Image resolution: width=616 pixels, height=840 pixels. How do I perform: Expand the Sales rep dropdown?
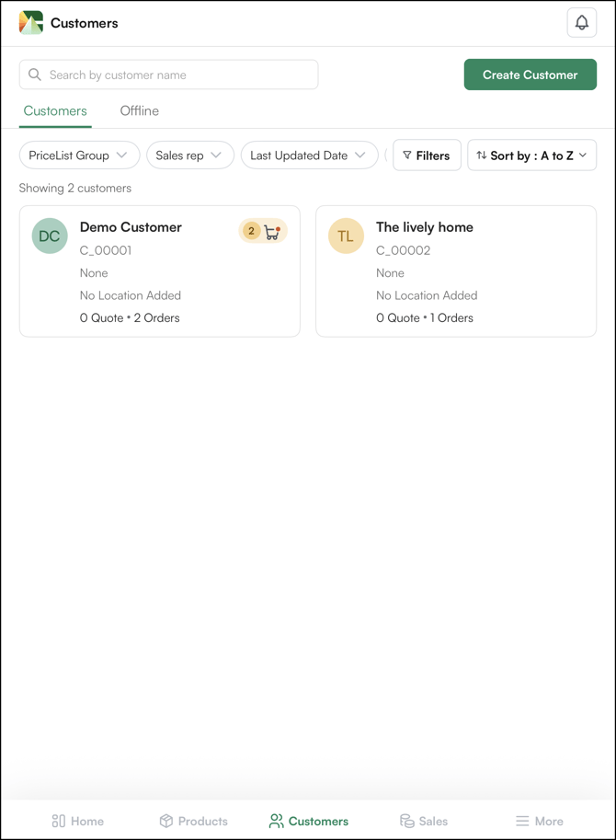pos(189,155)
